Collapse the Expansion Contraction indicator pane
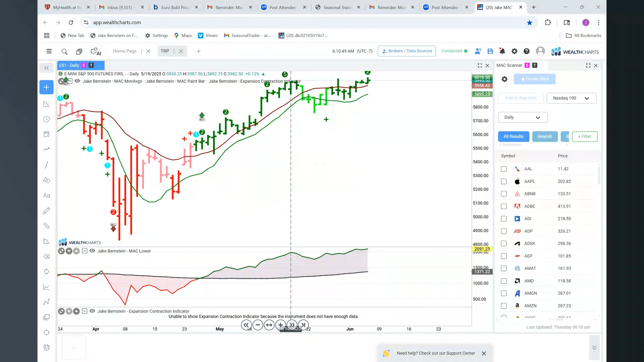Screen dimensions: 644x362 tap(85, 311)
